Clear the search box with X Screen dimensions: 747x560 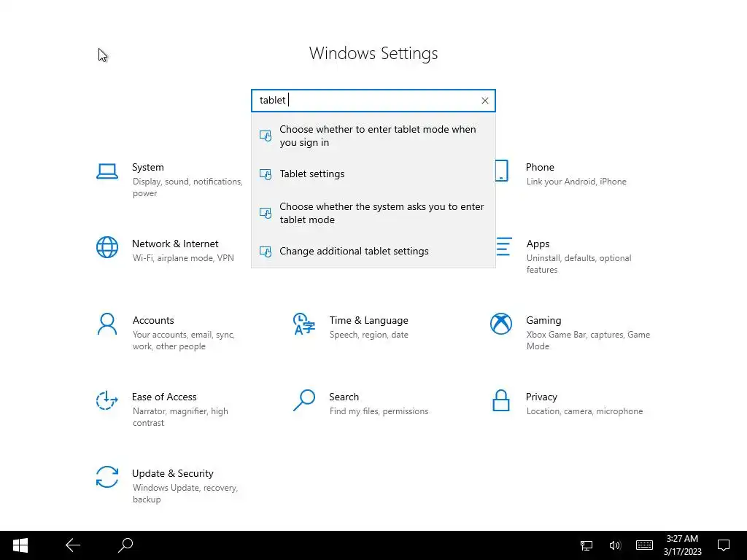tap(485, 101)
